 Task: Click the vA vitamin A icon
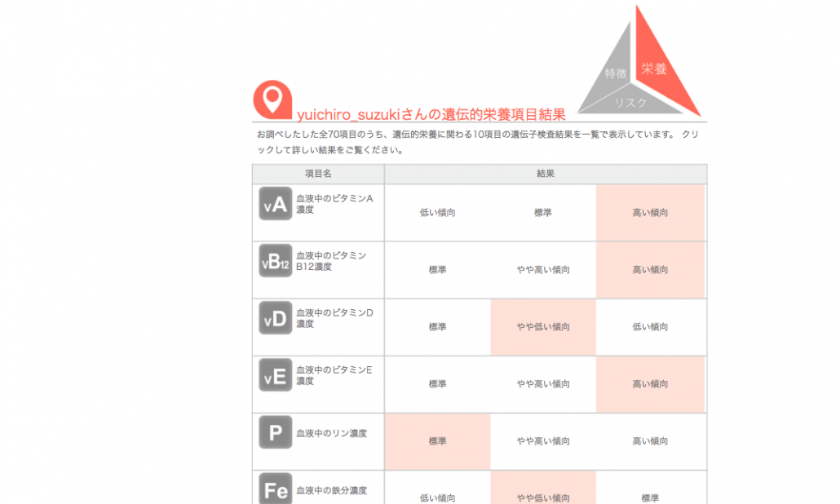pyautogui.click(x=276, y=204)
